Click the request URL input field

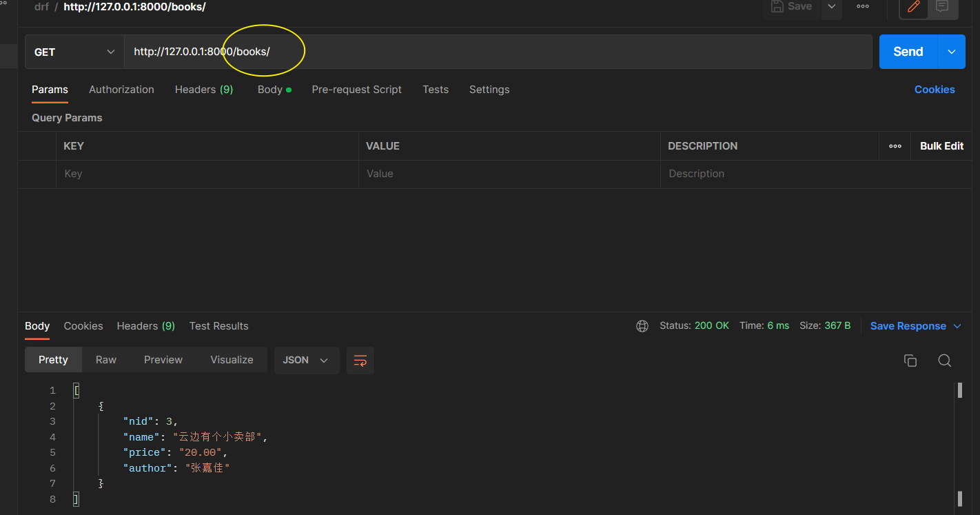click(x=498, y=52)
